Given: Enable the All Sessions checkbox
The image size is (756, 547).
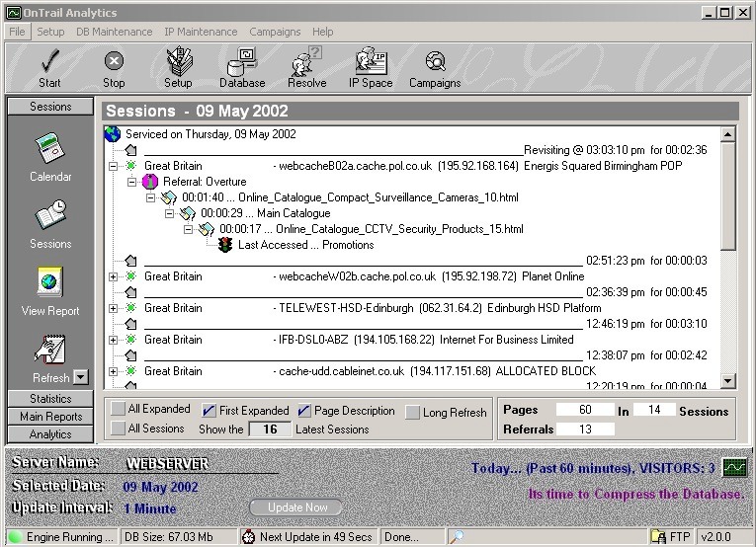Looking at the screenshot, I should (x=118, y=429).
